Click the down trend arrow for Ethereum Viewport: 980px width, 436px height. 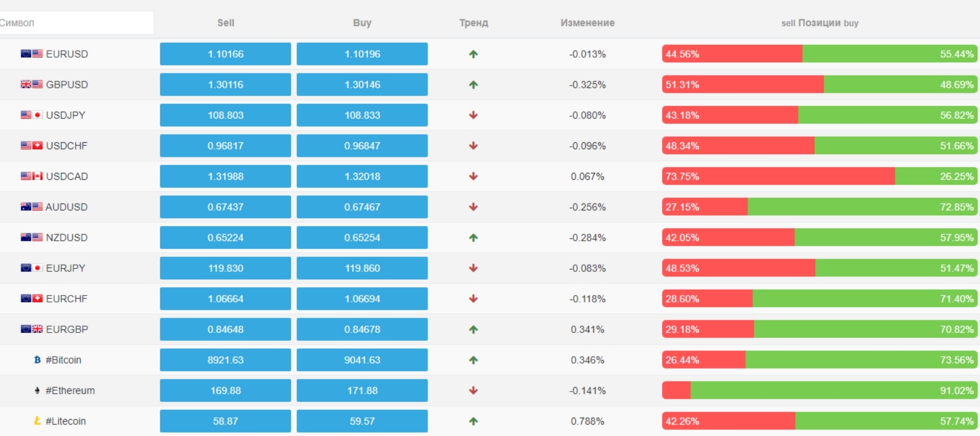click(473, 391)
